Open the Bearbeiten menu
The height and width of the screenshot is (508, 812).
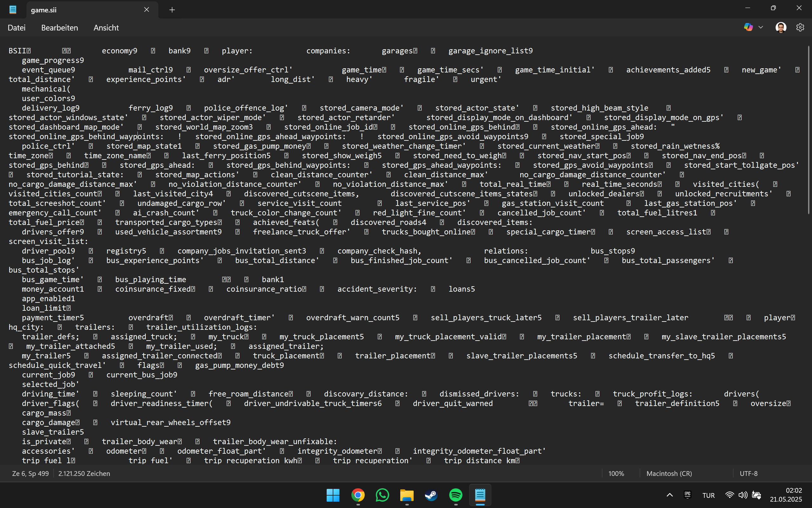click(59, 28)
